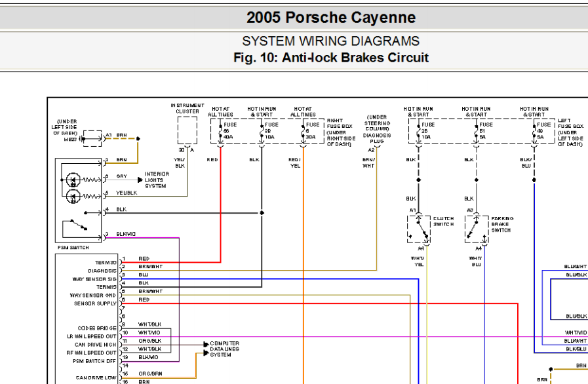Click the "CAN DRIVE LOW" pin label

pos(96,377)
